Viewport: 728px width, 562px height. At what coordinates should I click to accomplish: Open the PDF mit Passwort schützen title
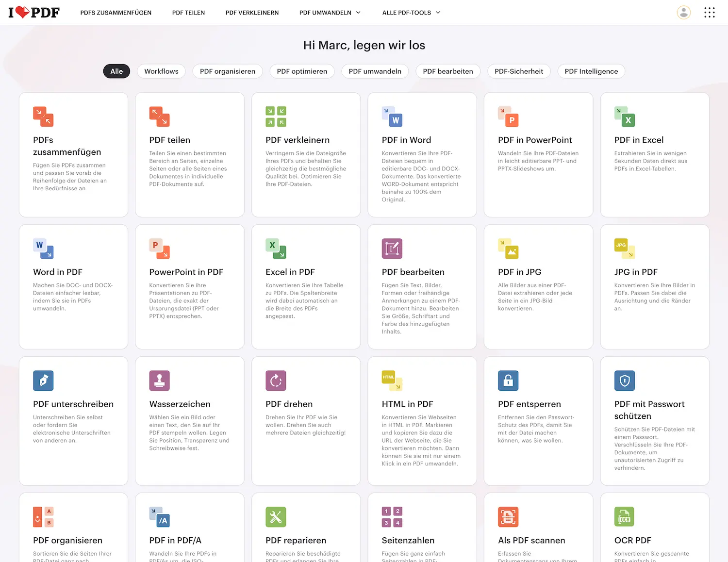point(649,410)
